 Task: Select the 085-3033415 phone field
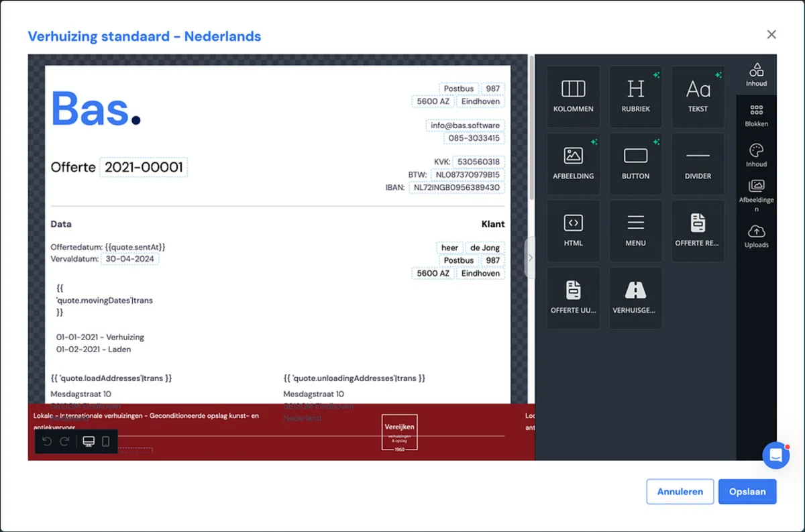click(474, 138)
